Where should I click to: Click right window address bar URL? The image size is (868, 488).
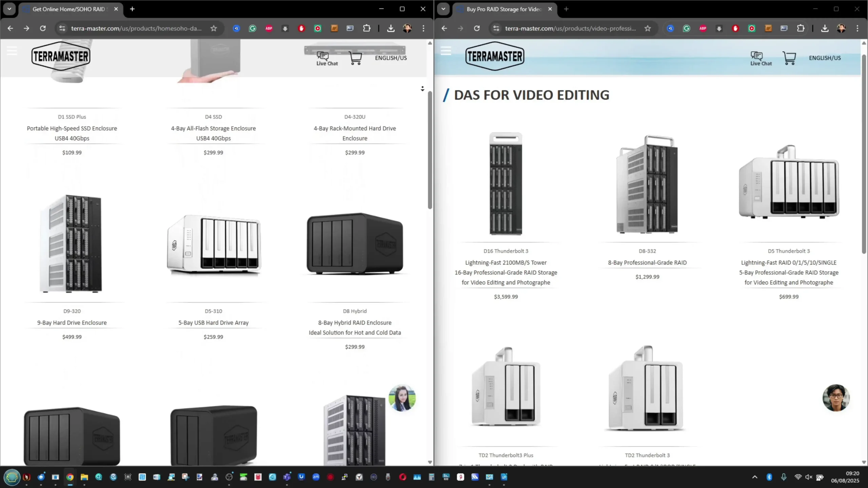(x=570, y=28)
